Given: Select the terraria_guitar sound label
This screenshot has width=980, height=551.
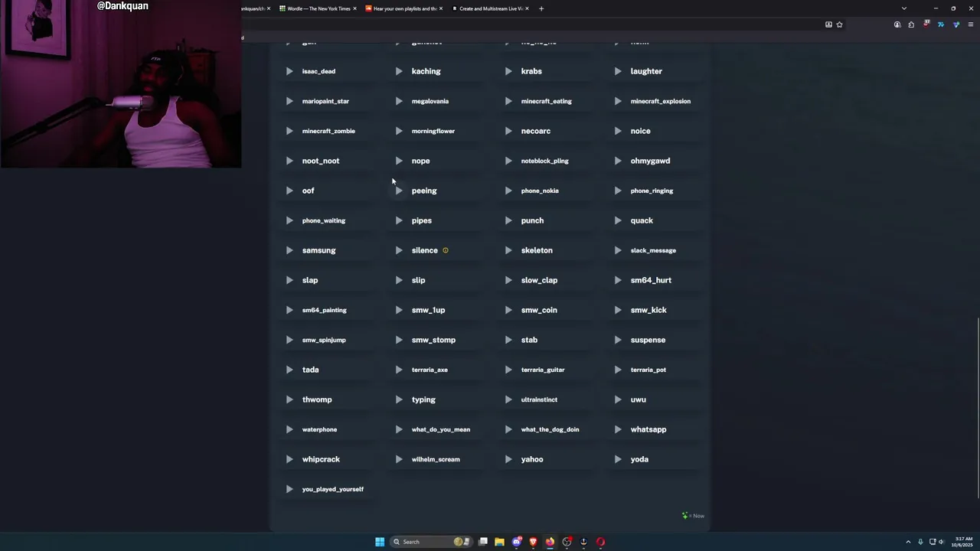Looking at the screenshot, I should point(543,370).
